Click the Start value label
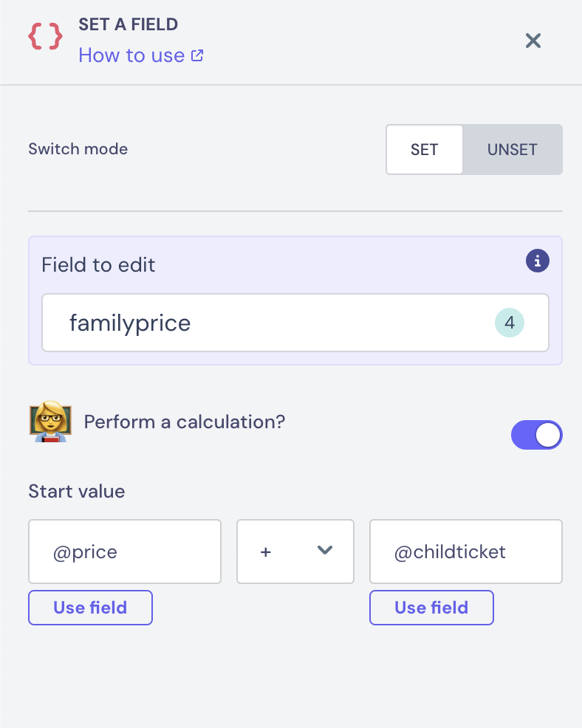Image resolution: width=582 pixels, height=728 pixels. [77, 491]
